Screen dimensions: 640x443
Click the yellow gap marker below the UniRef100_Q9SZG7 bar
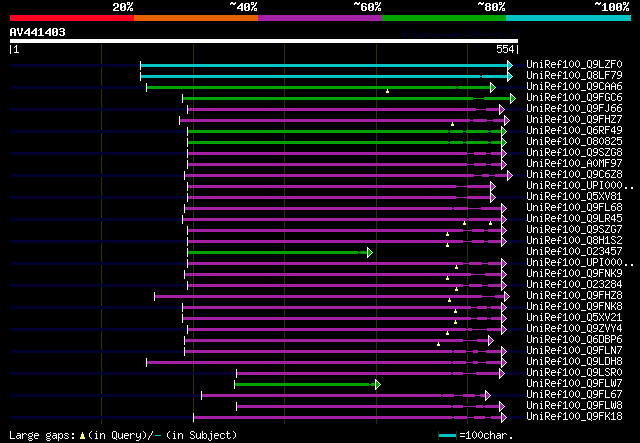click(x=447, y=234)
